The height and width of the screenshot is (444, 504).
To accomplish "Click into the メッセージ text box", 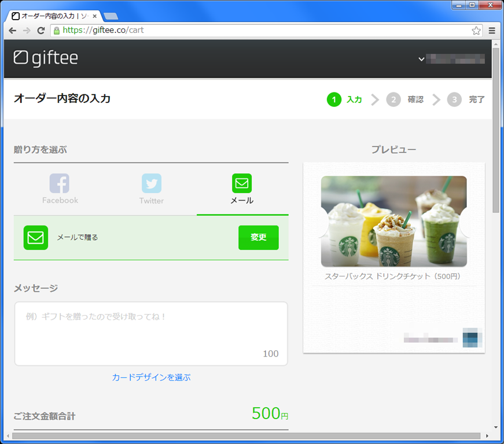I will 151,334.
